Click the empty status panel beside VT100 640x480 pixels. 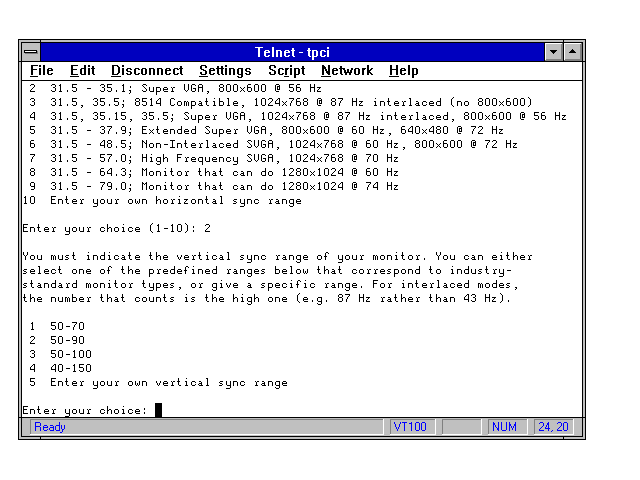tap(461, 427)
